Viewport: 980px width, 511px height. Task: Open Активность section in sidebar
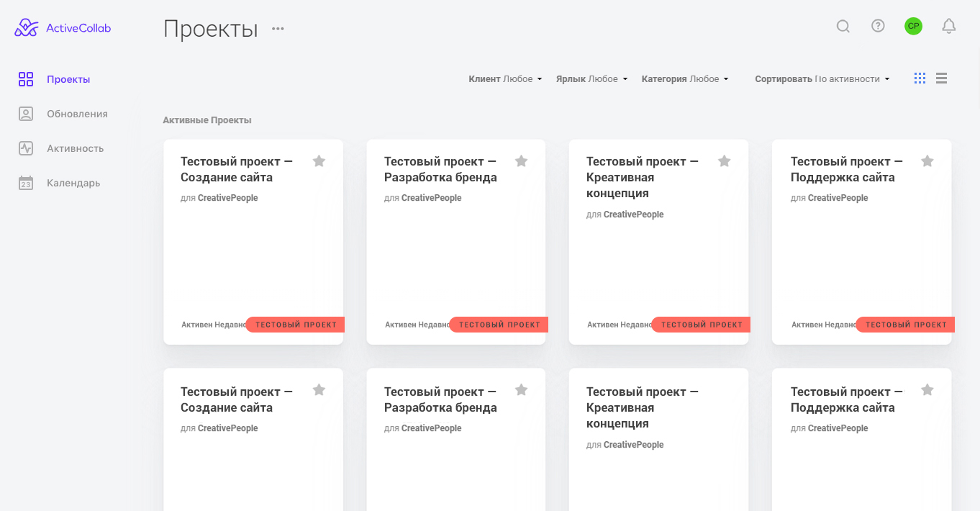point(75,148)
